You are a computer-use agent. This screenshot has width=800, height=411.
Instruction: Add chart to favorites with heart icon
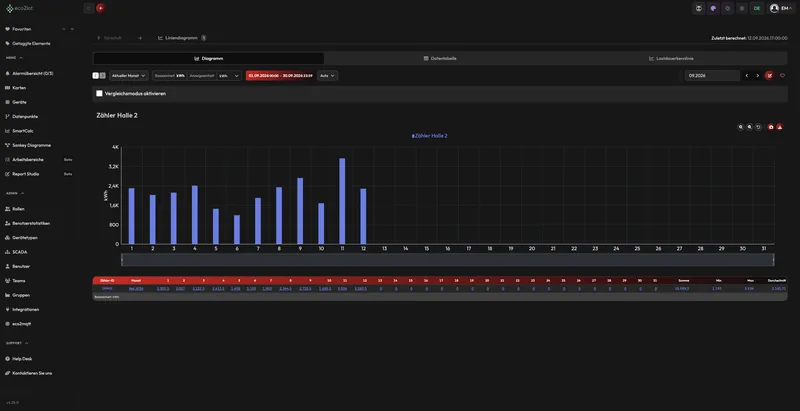[x=782, y=75]
